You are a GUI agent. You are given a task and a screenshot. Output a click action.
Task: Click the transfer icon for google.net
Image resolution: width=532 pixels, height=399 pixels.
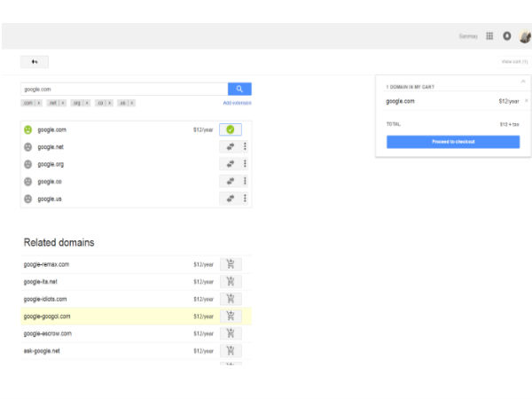(230, 147)
